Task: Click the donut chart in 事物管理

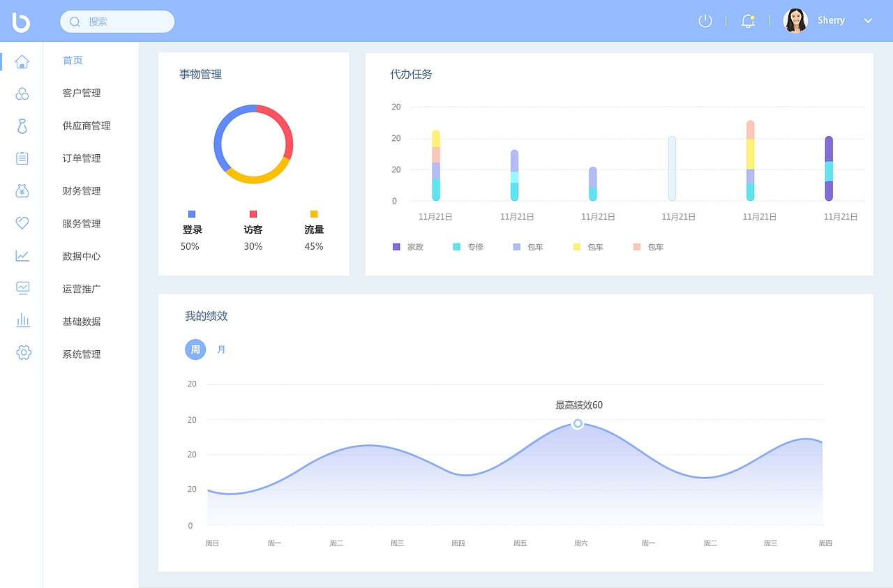Action: (253, 144)
